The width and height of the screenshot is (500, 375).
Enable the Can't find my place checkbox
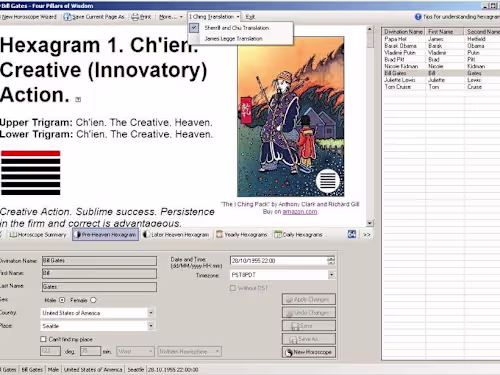point(43,339)
